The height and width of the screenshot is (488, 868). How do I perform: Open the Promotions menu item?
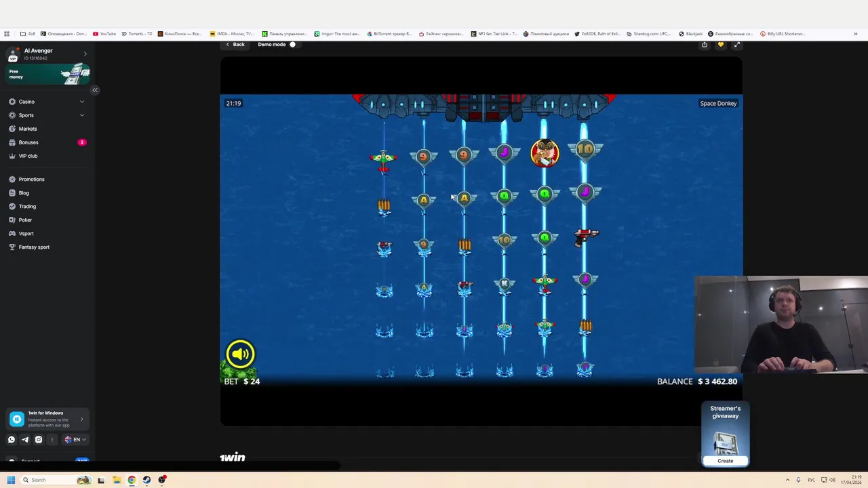pos(31,179)
